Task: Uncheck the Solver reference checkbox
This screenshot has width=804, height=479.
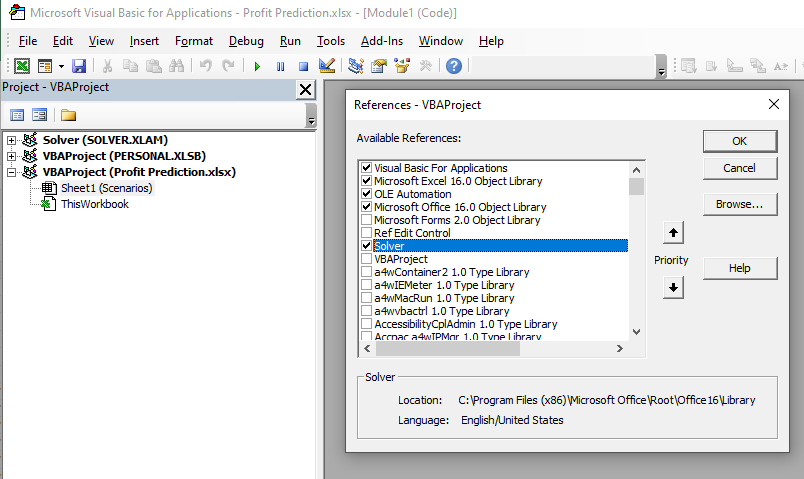Action: pyautogui.click(x=367, y=246)
